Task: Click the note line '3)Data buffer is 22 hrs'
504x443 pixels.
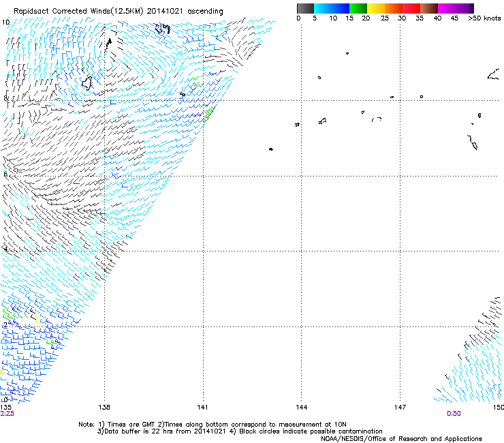Action: [240, 431]
